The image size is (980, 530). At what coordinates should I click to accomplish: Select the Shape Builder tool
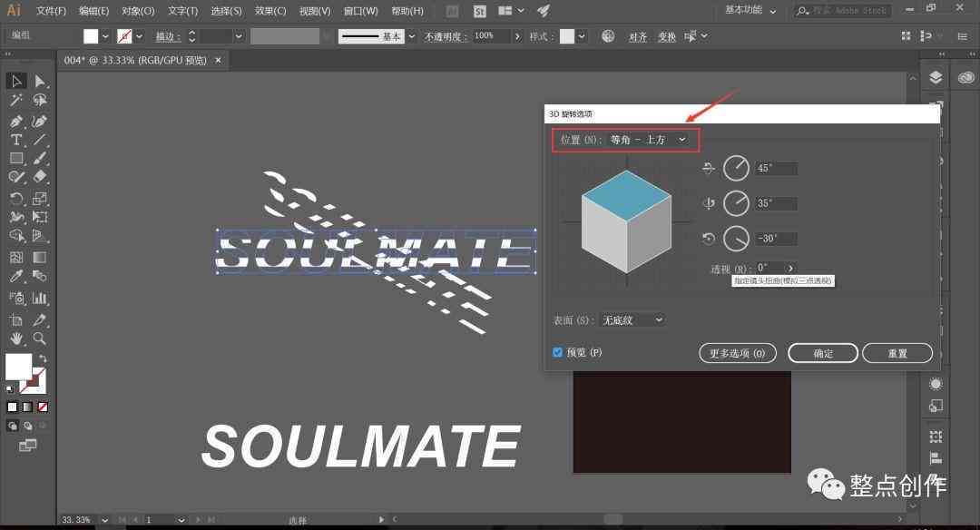pos(16,236)
